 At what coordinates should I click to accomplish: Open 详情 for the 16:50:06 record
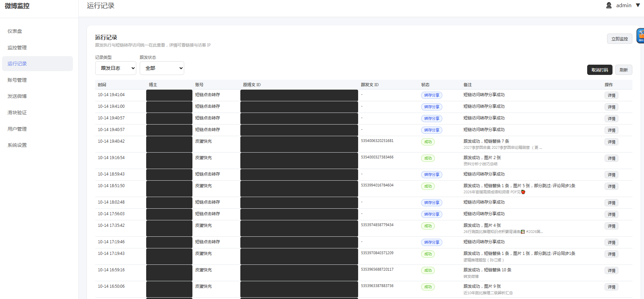(x=611, y=287)
